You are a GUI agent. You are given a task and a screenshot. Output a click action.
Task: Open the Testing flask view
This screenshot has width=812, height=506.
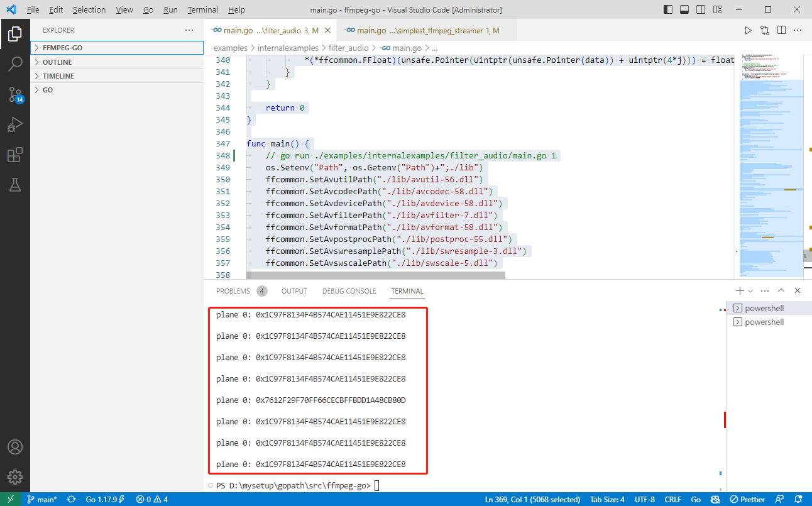[x=15, y=185]
